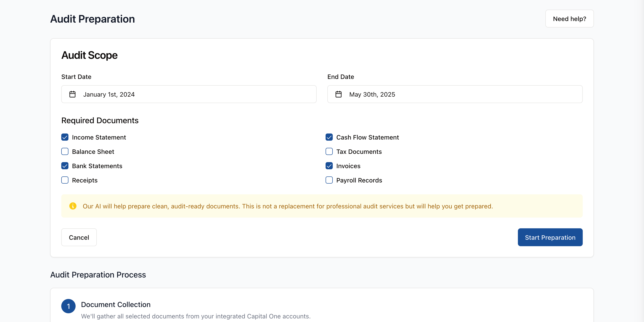This screenshot has height=322, width=644.
Task: Open the Need help? button
Action: (569, 19)
